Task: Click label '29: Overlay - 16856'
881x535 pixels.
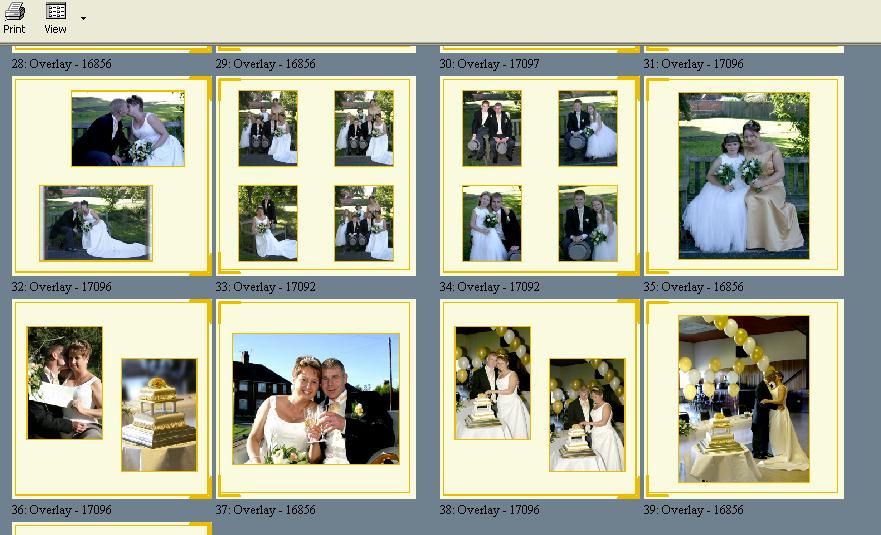Action: (265, 64)
